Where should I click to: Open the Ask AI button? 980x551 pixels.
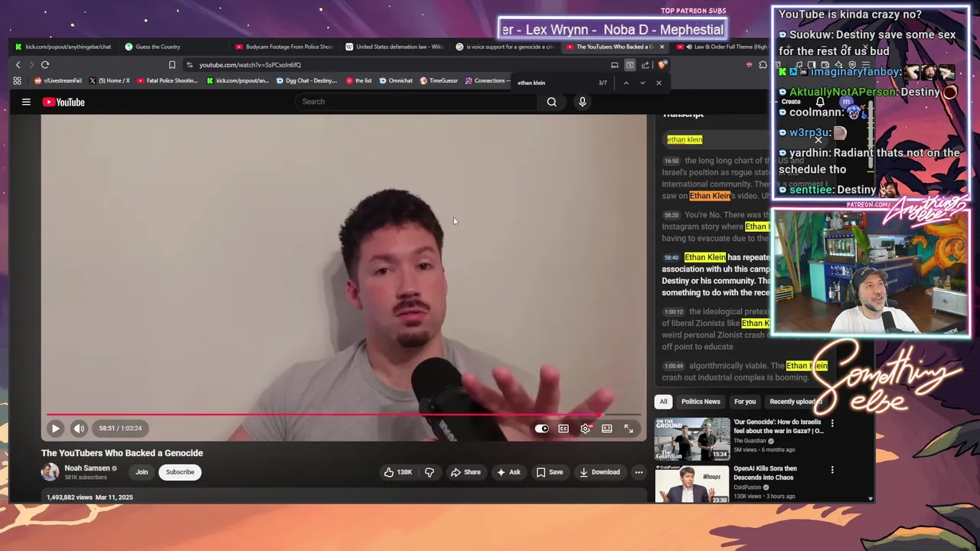click(508, 472)
